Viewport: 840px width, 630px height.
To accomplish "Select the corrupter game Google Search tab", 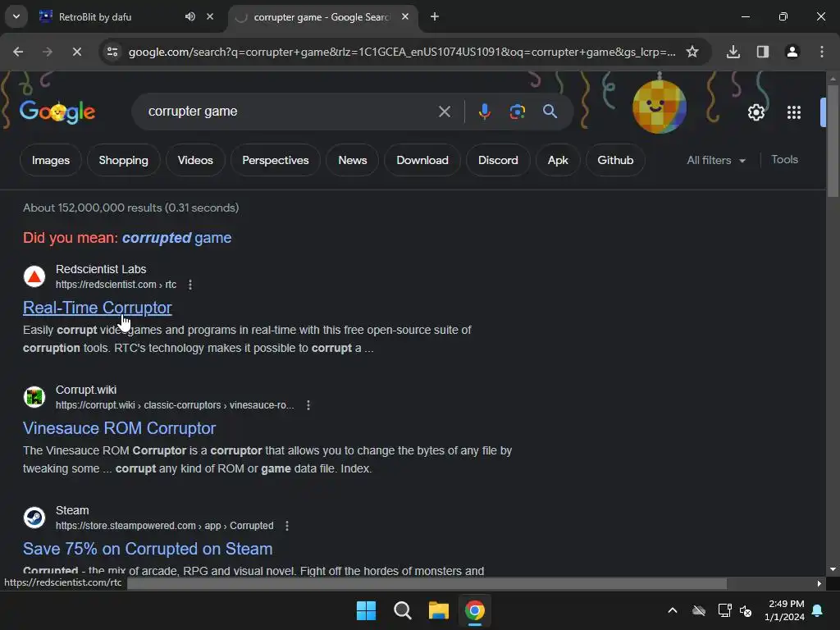I will pos(322,17).
